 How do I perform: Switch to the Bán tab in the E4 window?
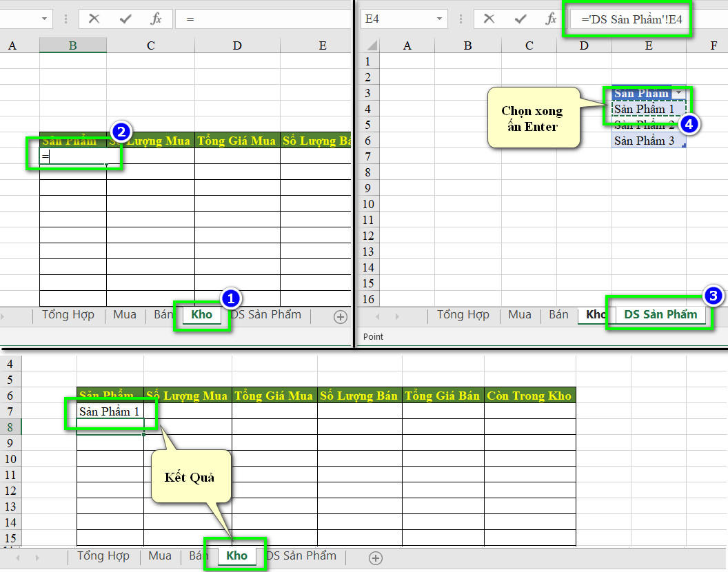coord(558,315)
